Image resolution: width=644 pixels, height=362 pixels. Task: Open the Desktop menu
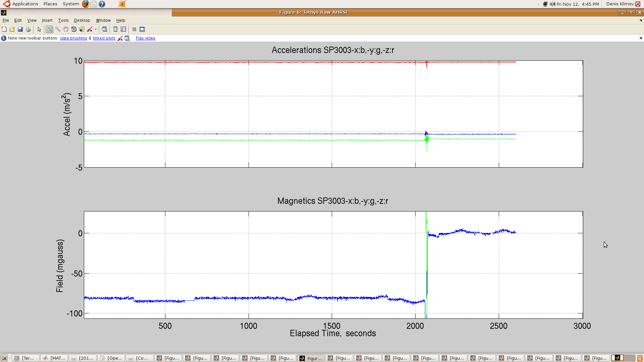[82, 20]
